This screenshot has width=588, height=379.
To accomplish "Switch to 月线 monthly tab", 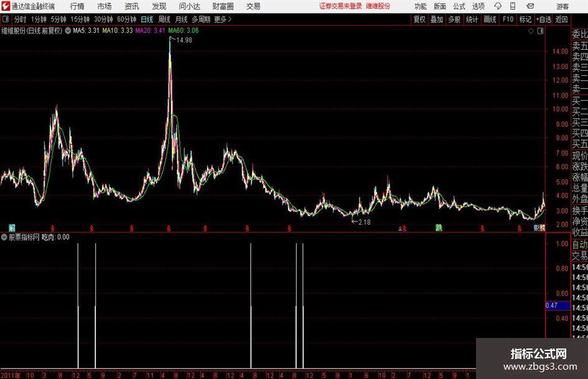I will (x=182, y=19).
